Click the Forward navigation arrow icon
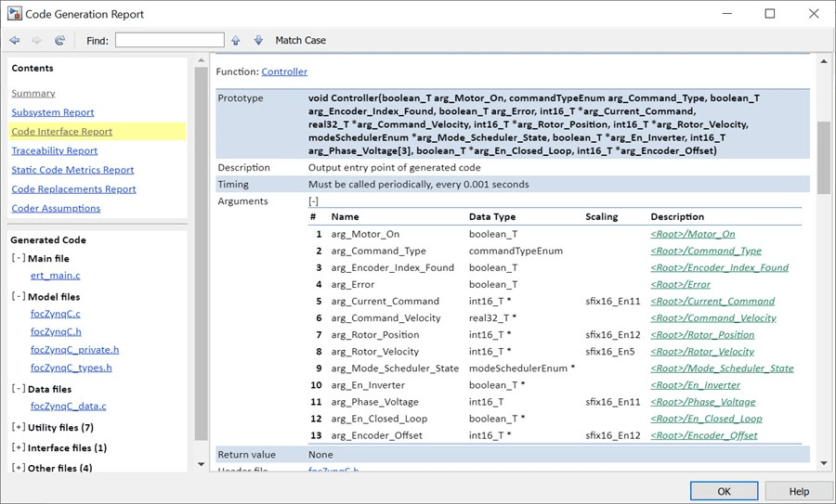The image size is (836, 504). click(x=37, y=41)
